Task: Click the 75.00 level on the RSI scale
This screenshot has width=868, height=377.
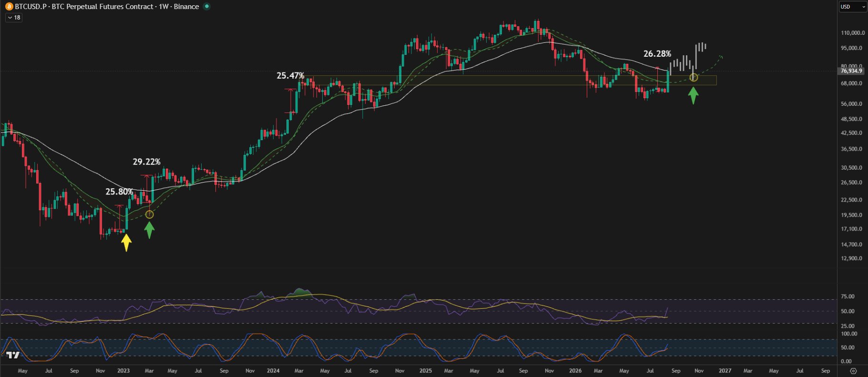Action: (x=848, y=296)
